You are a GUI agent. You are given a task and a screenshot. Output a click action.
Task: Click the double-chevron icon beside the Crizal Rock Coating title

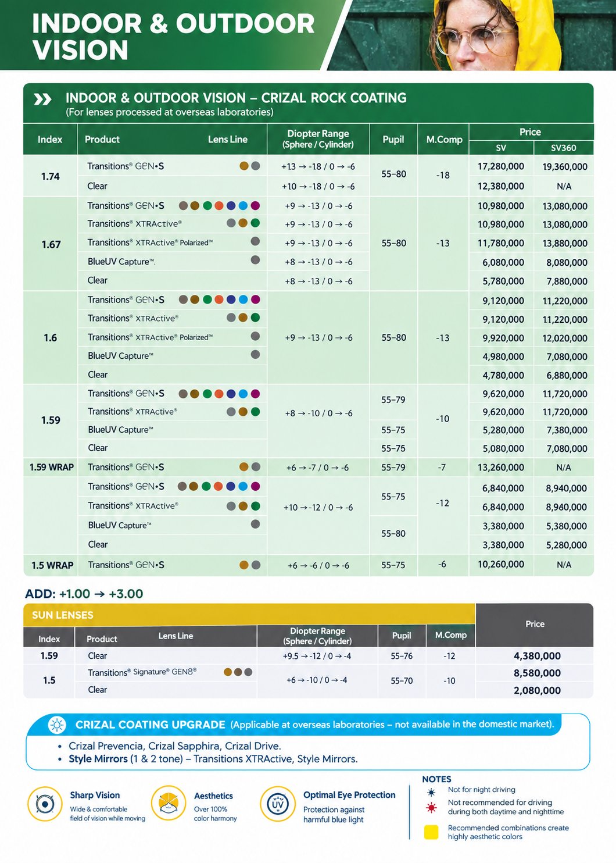[42, 99]
